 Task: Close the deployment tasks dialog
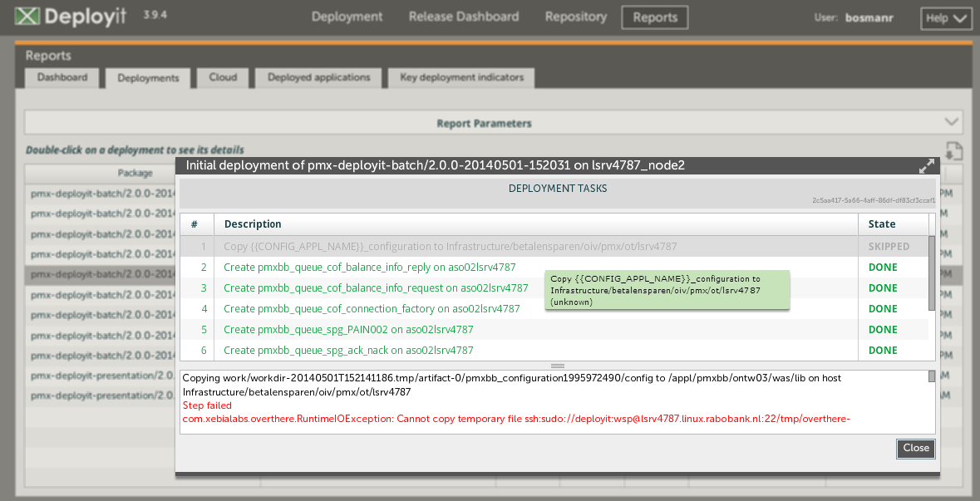pyautogui.click(x=915, y=448)
